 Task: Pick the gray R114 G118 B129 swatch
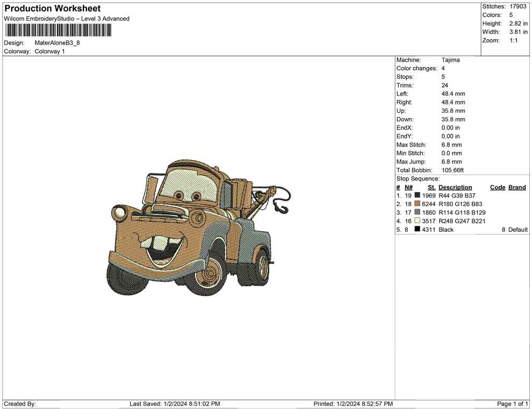tap(418, 213)
